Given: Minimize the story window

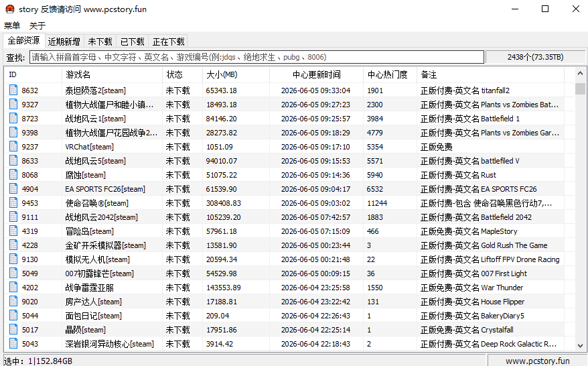Looking at the screenshot, I should coord(515,9).
